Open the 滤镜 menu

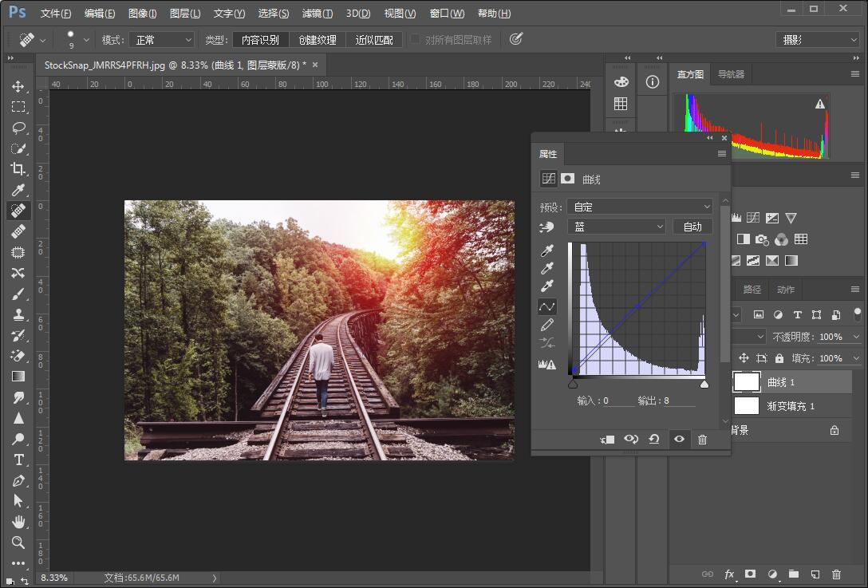tap(318, 14)
